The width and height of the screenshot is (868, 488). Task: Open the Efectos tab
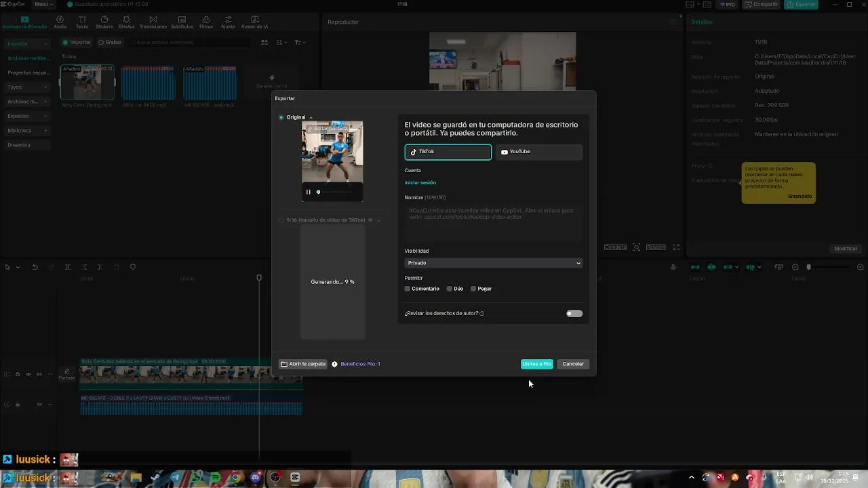tap(126, 22)
